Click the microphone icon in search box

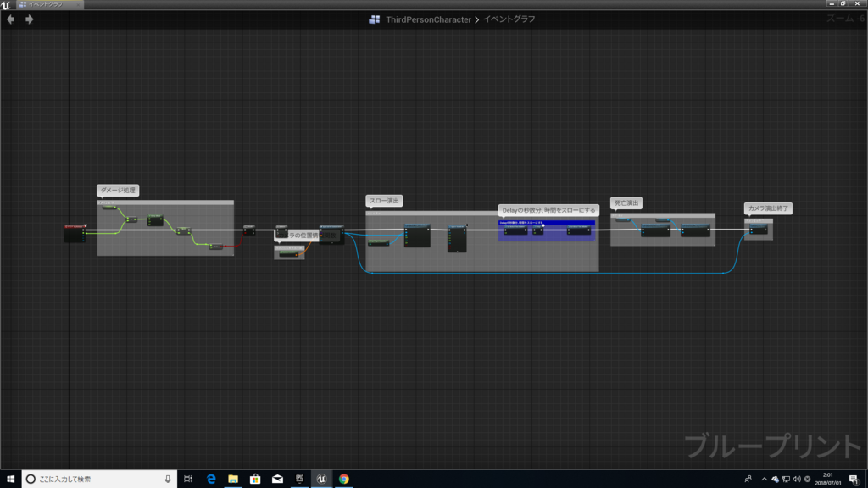point(168,480)
